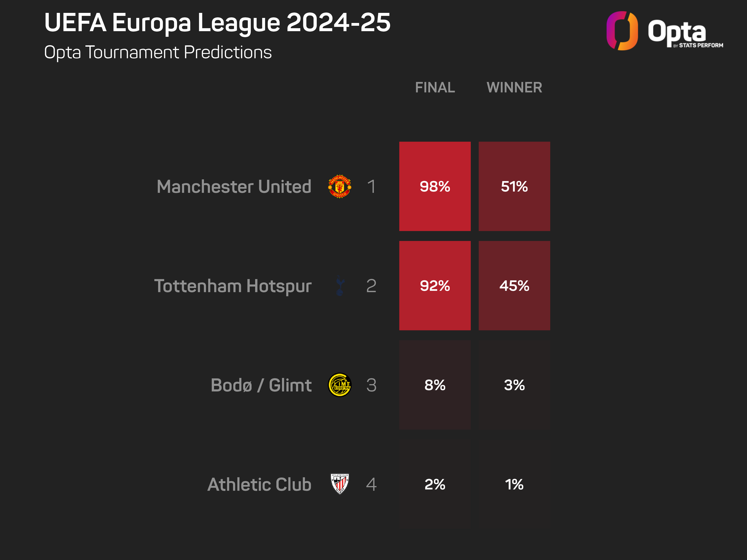Click Manchester United's 51% winner cell
The image size is (747, 560).
[514, 186]
